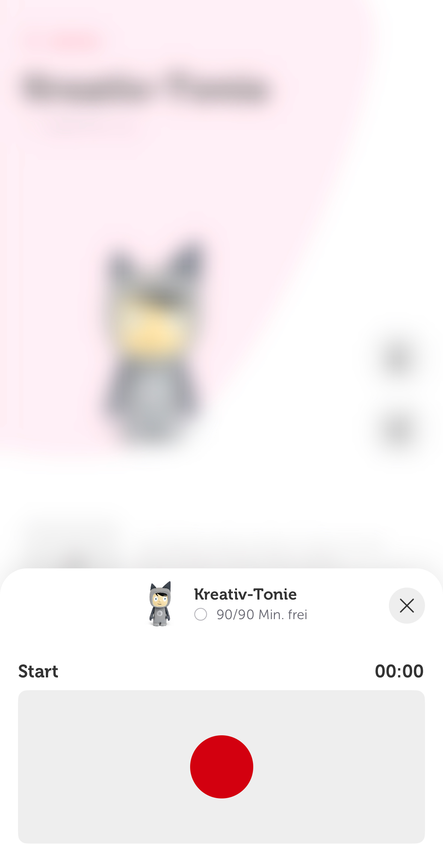
Task: Tap the 00:00 recording timer
Action: 399,671
